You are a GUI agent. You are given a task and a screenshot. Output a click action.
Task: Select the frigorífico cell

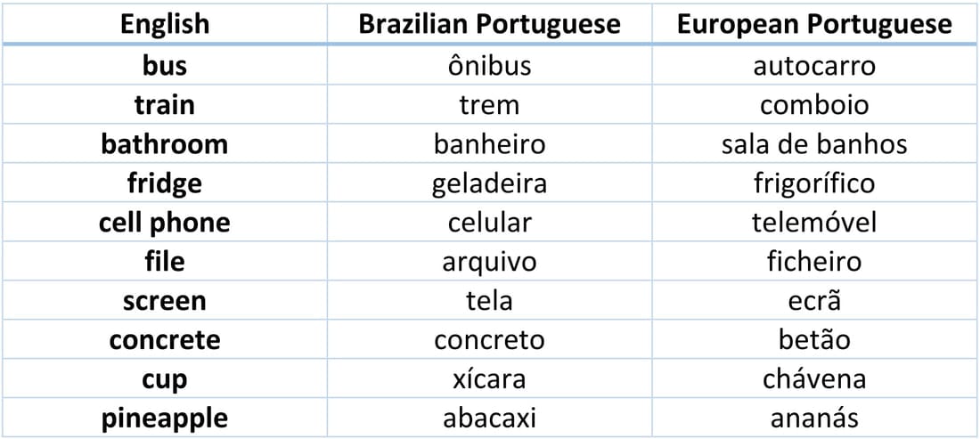[x=814, y=183]
